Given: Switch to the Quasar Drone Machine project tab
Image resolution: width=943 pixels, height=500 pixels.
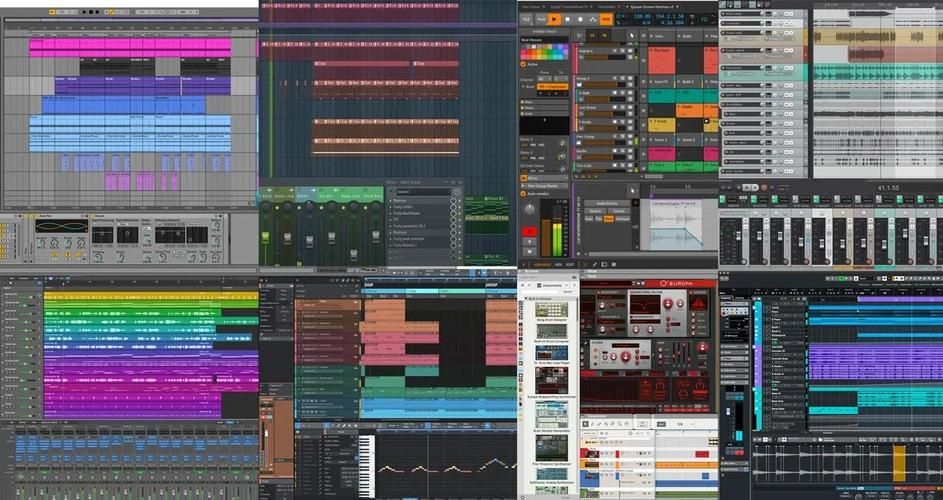Looking at the screenshot, I should (648, 5).
